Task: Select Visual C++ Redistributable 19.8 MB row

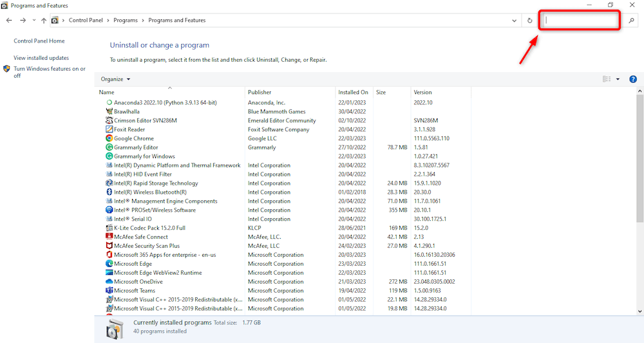Action: click(x=284, y=308)
